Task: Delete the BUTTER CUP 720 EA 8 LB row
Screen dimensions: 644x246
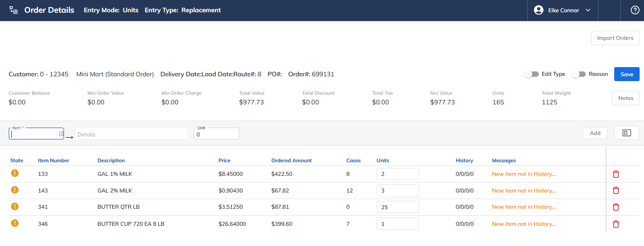Action: (616, 224)
